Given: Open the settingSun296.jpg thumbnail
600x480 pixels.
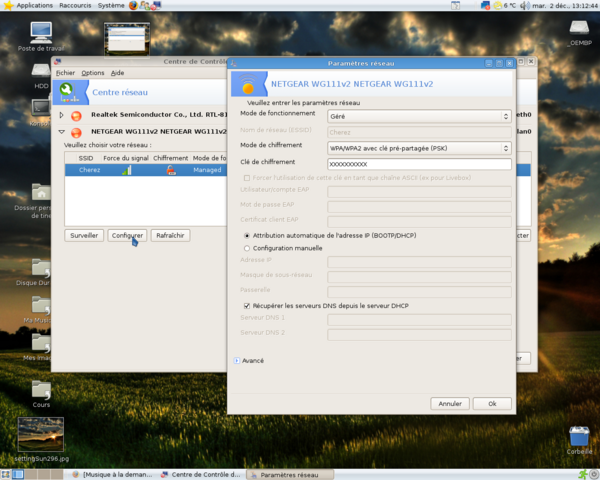Looking at the screenshot, I should click(x=41, y=434).
